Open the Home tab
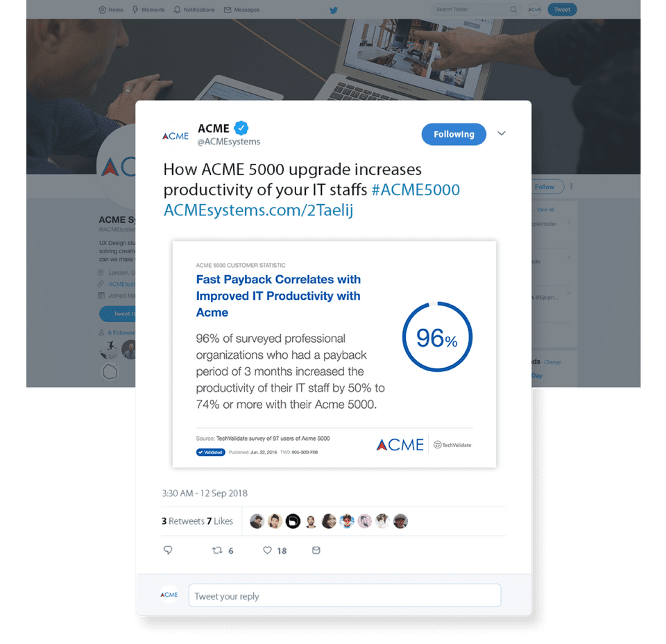The height and width of the screenshot is (644, 666). point(111,9)
